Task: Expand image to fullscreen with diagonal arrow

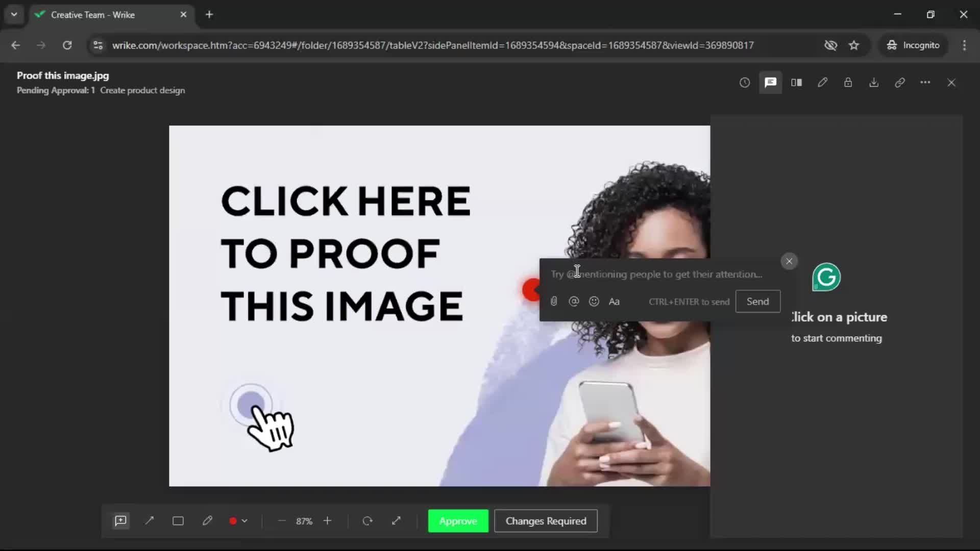Action: tap(396, 521)
